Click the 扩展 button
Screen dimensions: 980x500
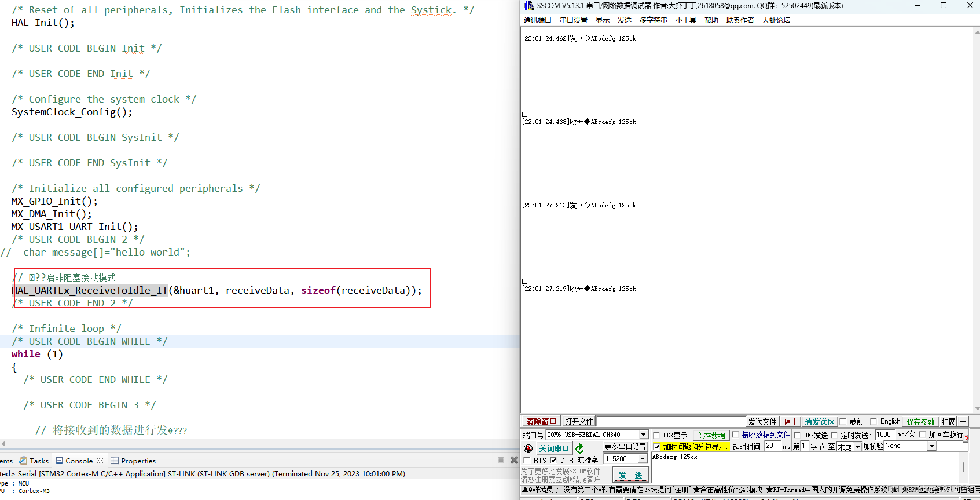coord(949,422)
